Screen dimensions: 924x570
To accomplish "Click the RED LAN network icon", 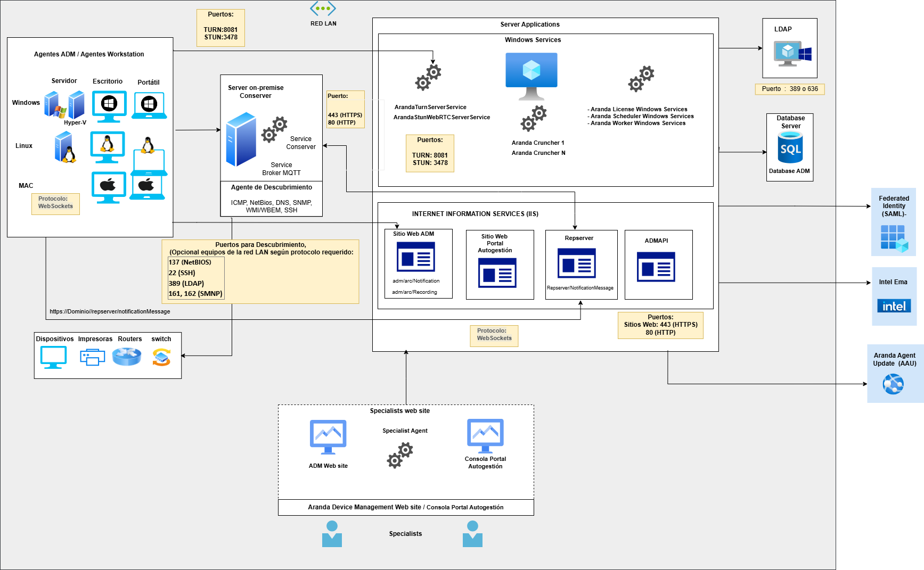I will pos(323,9).
